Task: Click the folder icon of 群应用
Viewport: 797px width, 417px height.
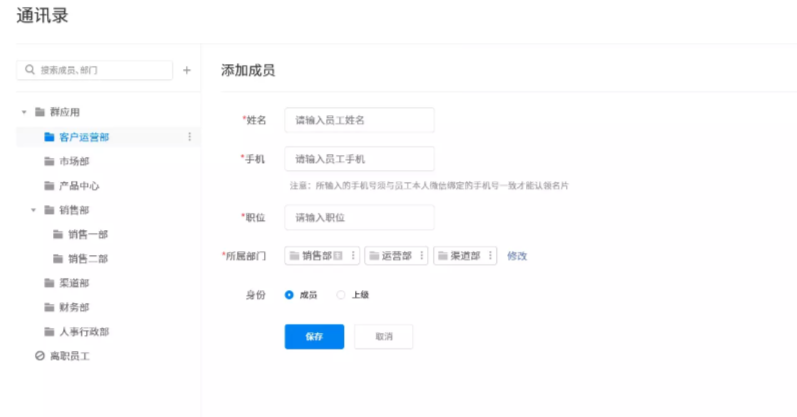Action: 40,112
